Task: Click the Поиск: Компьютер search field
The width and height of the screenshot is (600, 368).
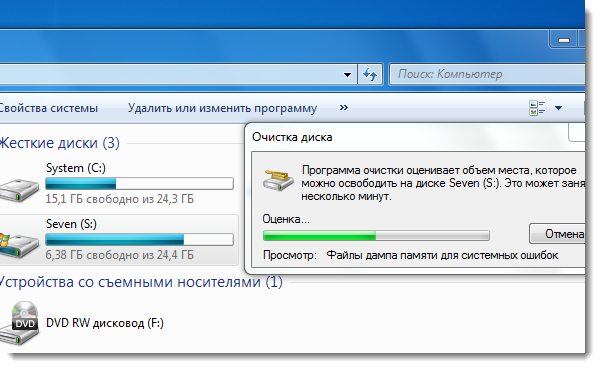Action: (487, 74)
